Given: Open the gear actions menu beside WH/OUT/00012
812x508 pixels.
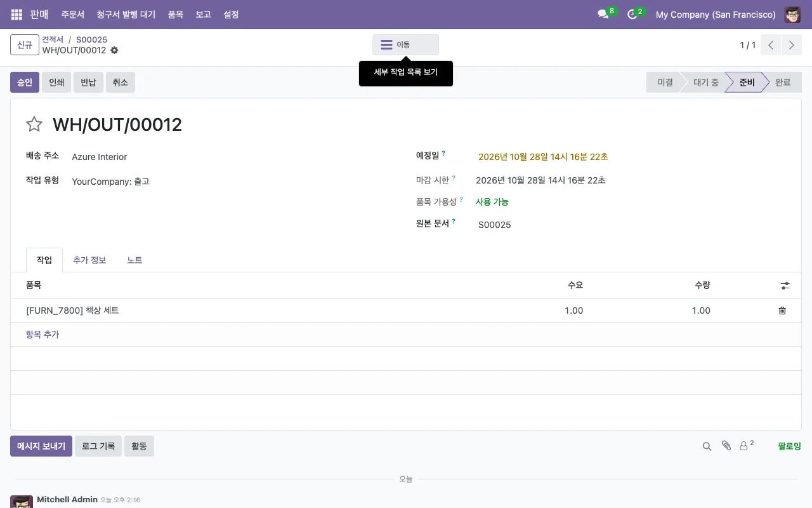Looking at the screenshot, I should coord(114,50).
